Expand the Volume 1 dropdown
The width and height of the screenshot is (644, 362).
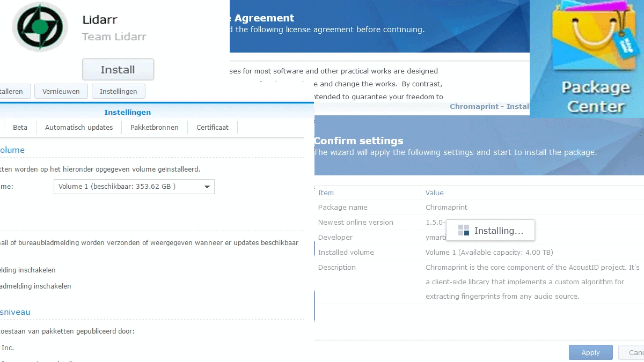134,187
